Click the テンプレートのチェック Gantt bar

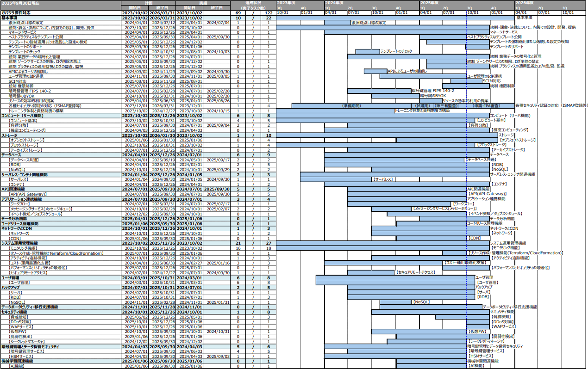(368, 52)
